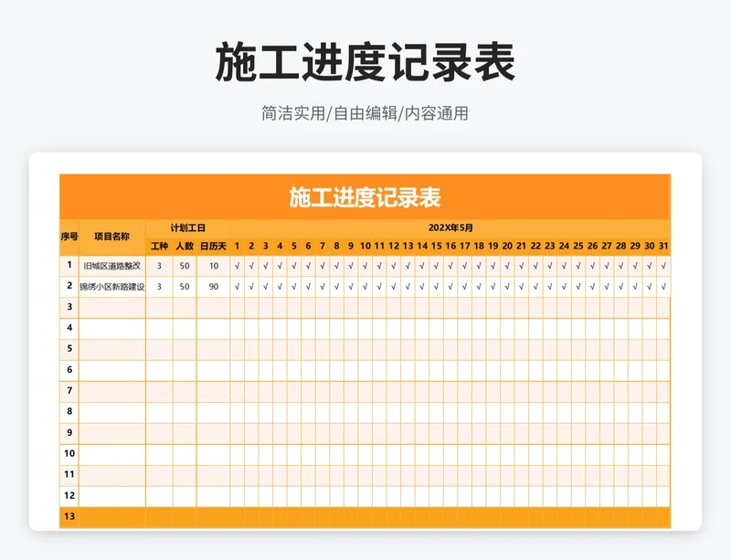Click the large page title 施工进度记录表

[x=365, y=63]
